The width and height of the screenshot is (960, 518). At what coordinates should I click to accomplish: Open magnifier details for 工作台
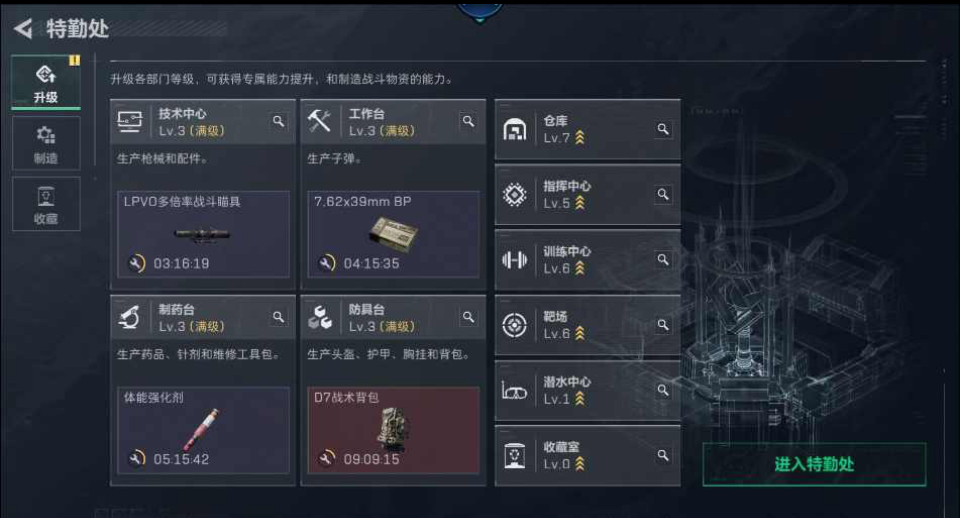point(468,121)
